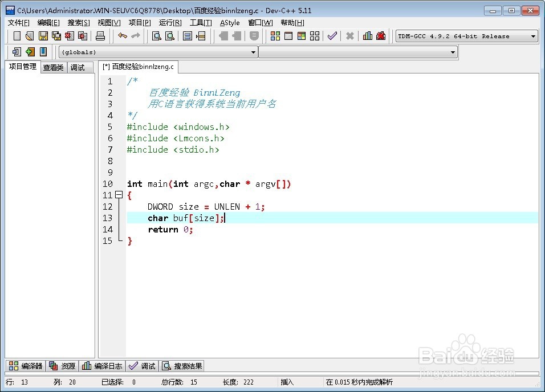Click the Go to line icon
Viewport: 545px width, 392px height.
click(201, 36)
